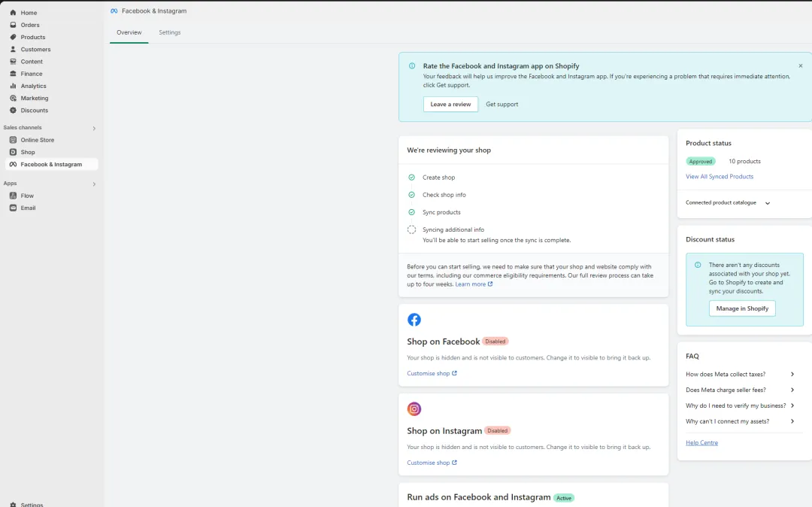Viewport: 812px width, 507px height.
Task: Click the Home icon in sidebar
Action: 13,13
